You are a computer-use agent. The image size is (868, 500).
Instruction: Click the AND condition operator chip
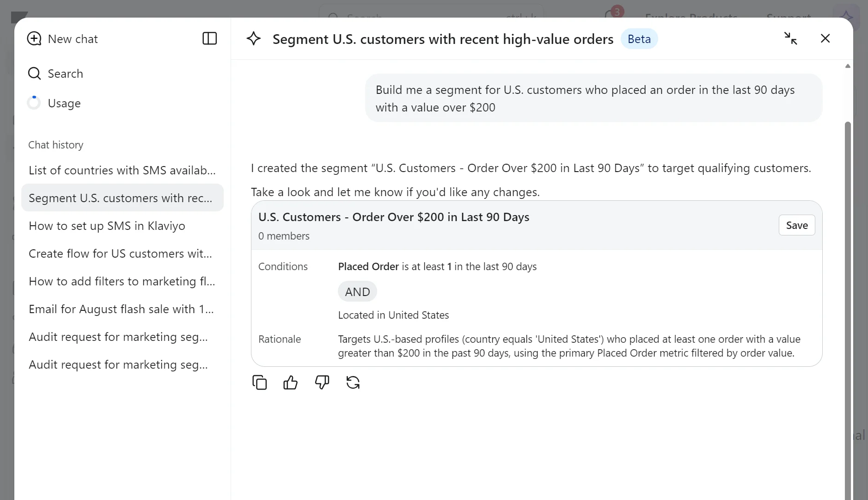point(358,292)
